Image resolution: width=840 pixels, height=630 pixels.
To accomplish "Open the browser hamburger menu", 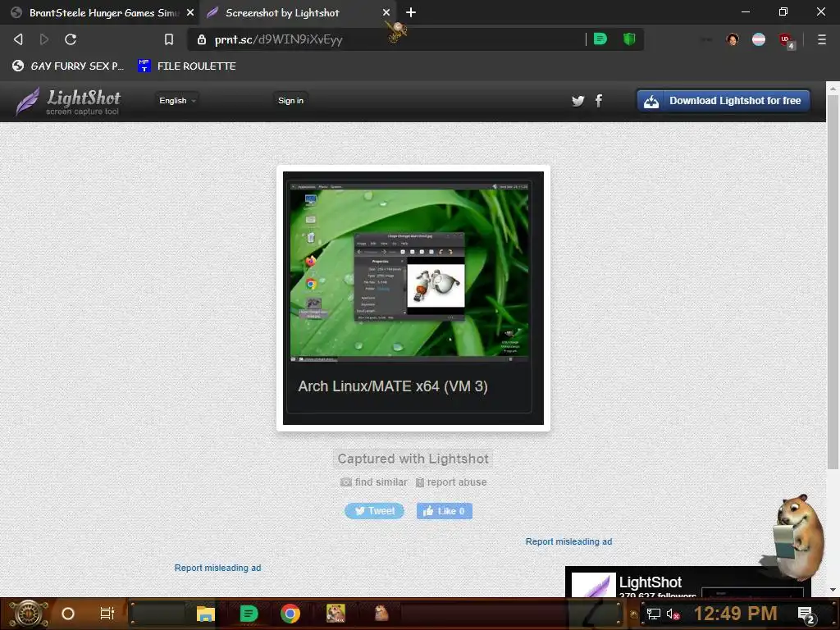I will [x=821, y=39].
